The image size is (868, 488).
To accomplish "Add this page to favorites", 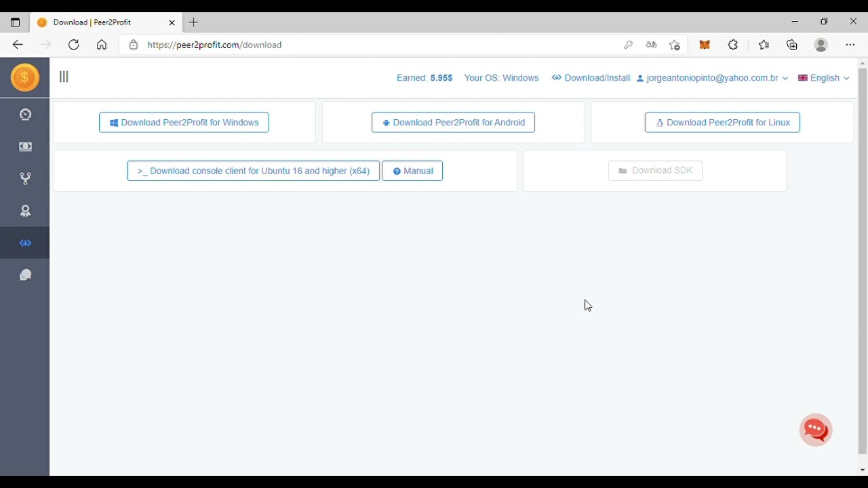I will tap(675, 45).
